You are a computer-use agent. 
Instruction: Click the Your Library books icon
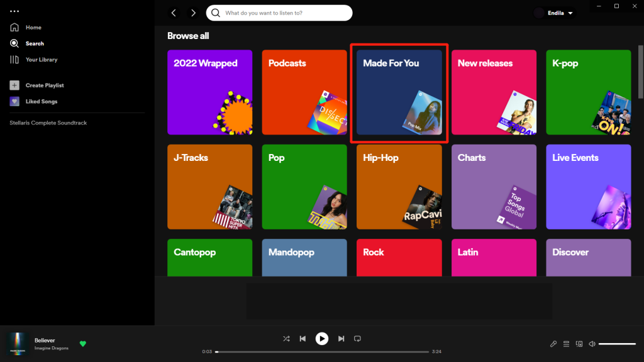pos(14,60)
